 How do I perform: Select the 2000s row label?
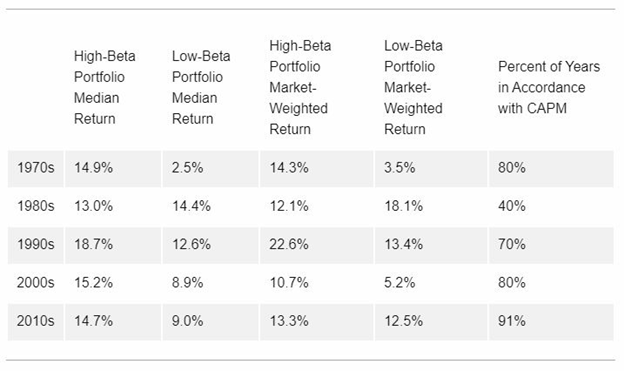pos(35,283)
